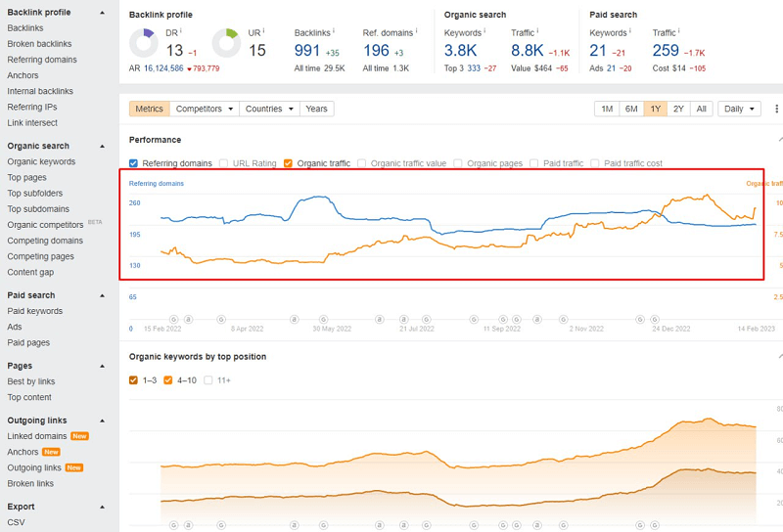This screenshot has height=532, width=783.
Task: Click info icon beside Organic search Traffic
Action: (x=537, y=30)
